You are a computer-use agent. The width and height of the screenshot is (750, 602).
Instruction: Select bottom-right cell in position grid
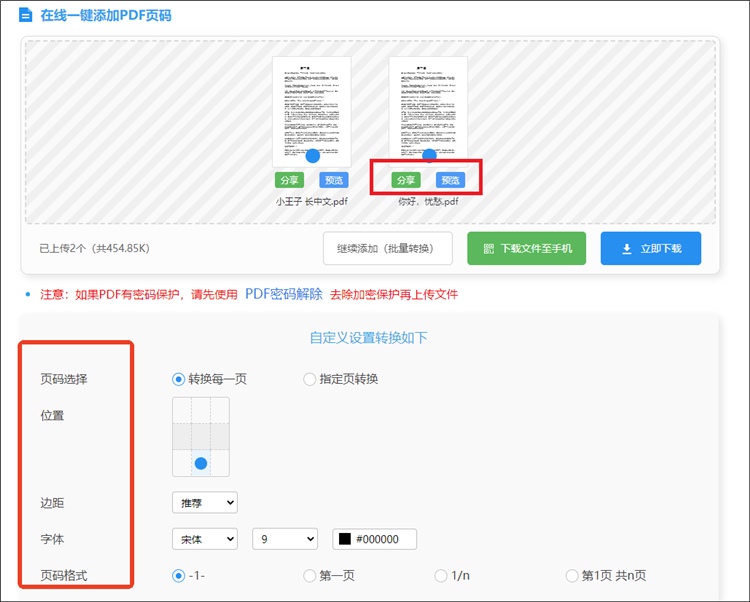click(220, 463)
